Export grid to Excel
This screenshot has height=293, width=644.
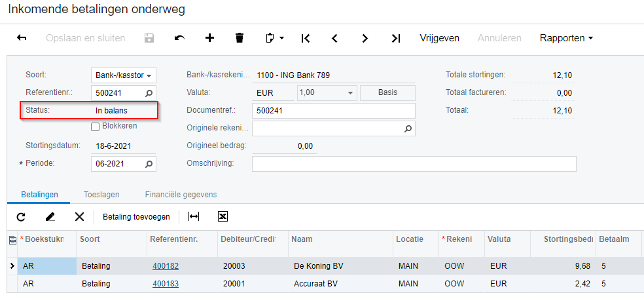223,216
